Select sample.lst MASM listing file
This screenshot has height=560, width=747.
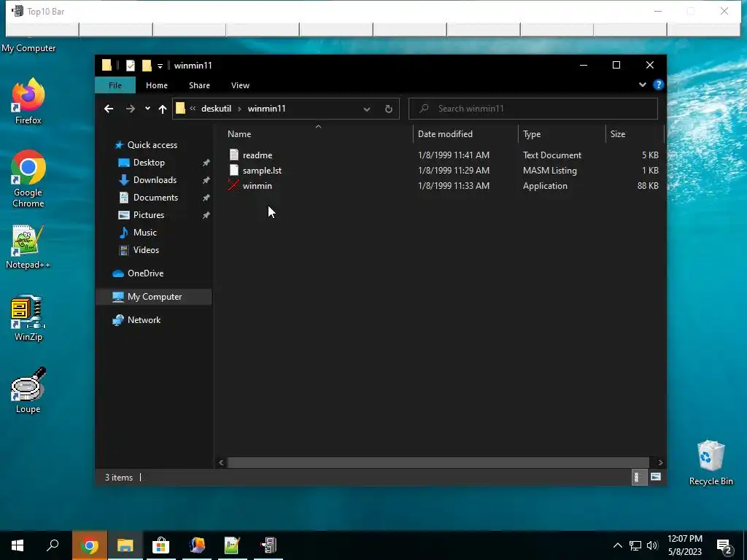(262, 171)
